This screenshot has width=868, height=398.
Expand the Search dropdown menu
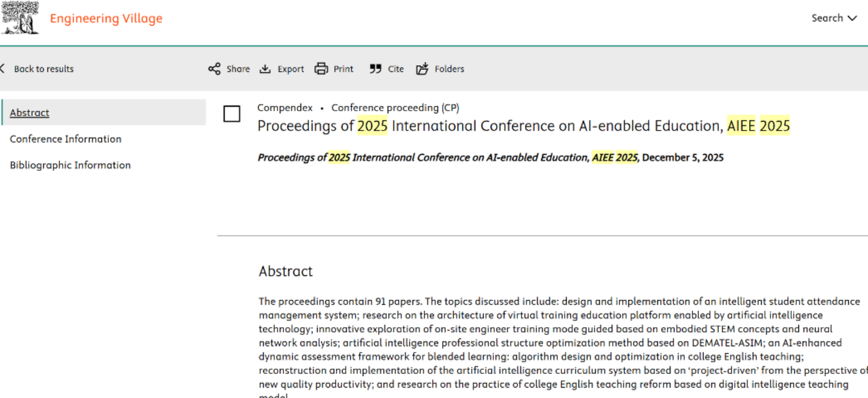tap(834, 18)
